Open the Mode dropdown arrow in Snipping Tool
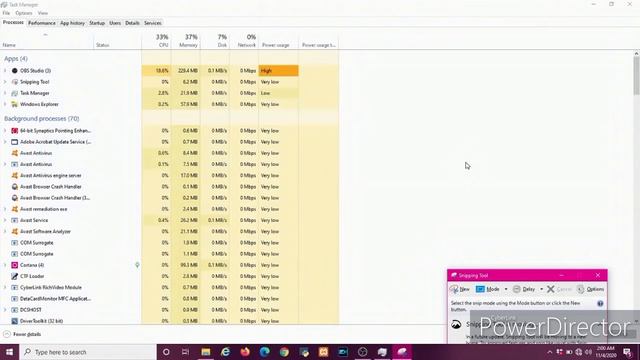The image size is (640, 360). tap(506, 289)
